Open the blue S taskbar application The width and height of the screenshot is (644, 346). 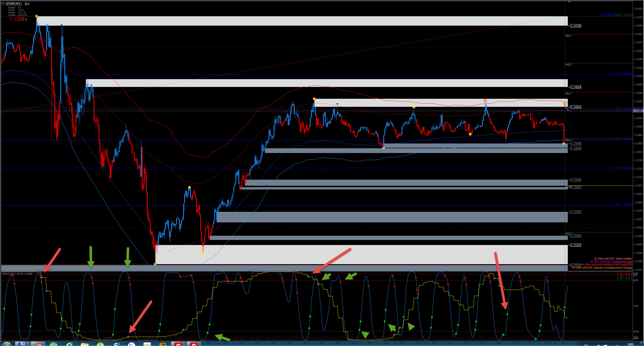pyautogui.click(x=116, y=344)
